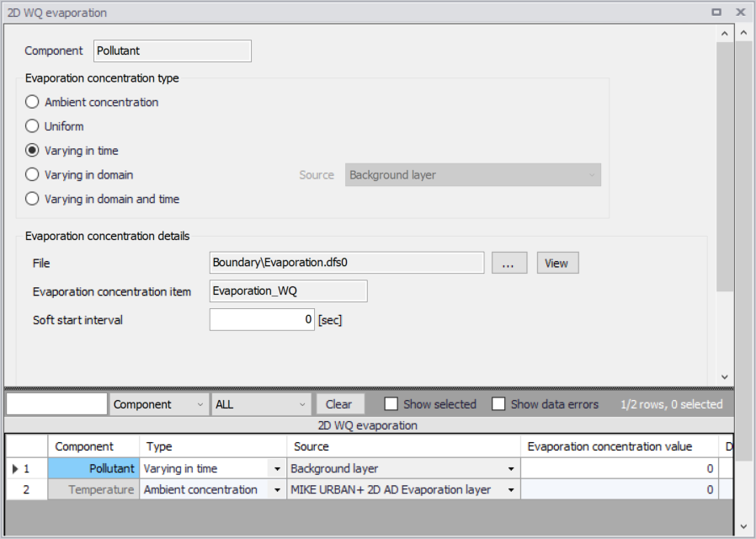Click the Source column header
756x539 pixels.
403,446
